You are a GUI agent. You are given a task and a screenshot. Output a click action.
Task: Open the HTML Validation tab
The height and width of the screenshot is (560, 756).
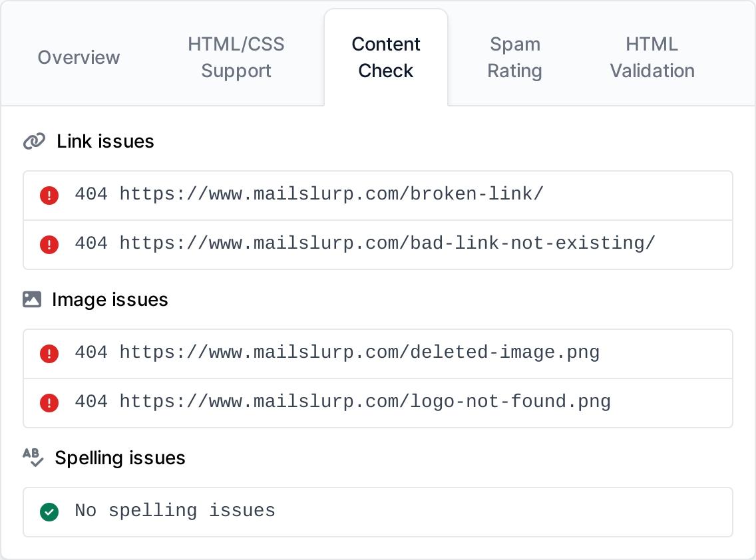[x=652, y=57]
